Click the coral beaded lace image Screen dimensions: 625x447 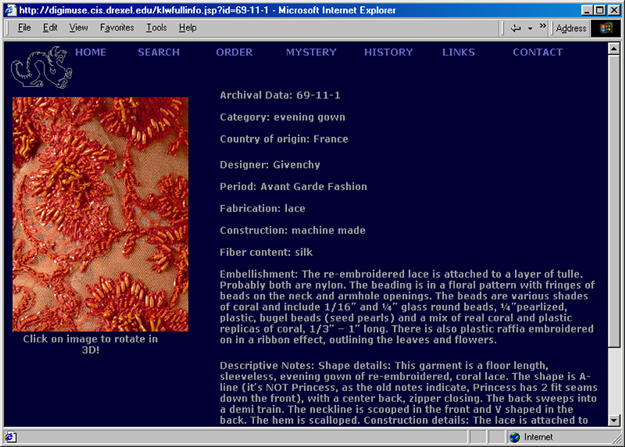[100, 214]
